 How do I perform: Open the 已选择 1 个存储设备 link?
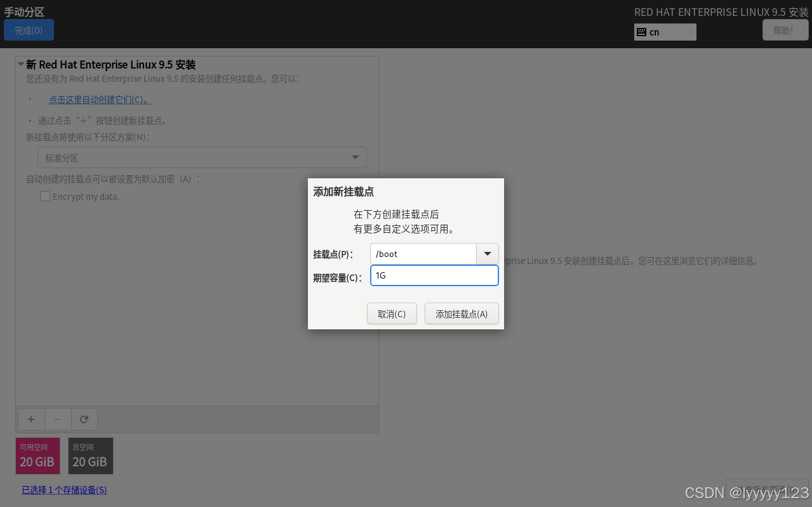tap(63, 490)
